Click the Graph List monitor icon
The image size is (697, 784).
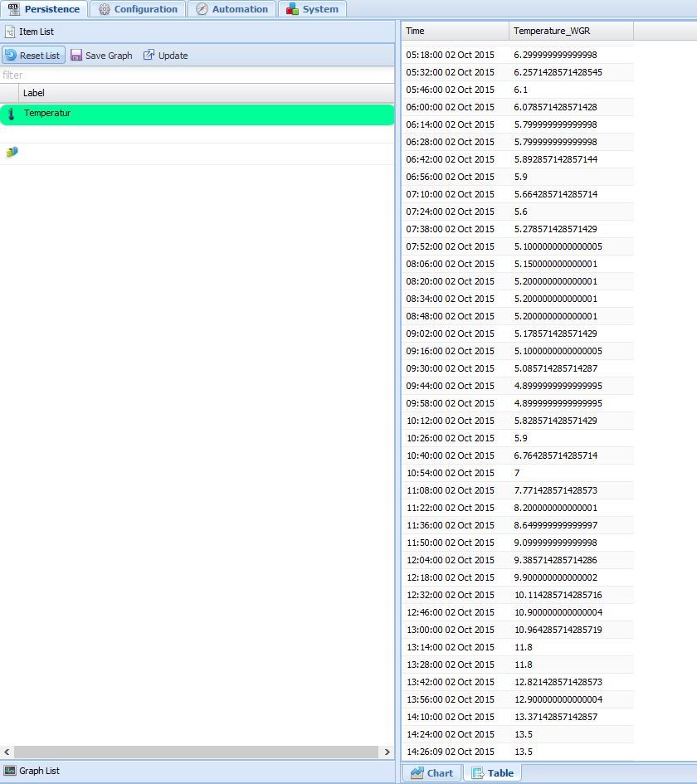[10, 771]
